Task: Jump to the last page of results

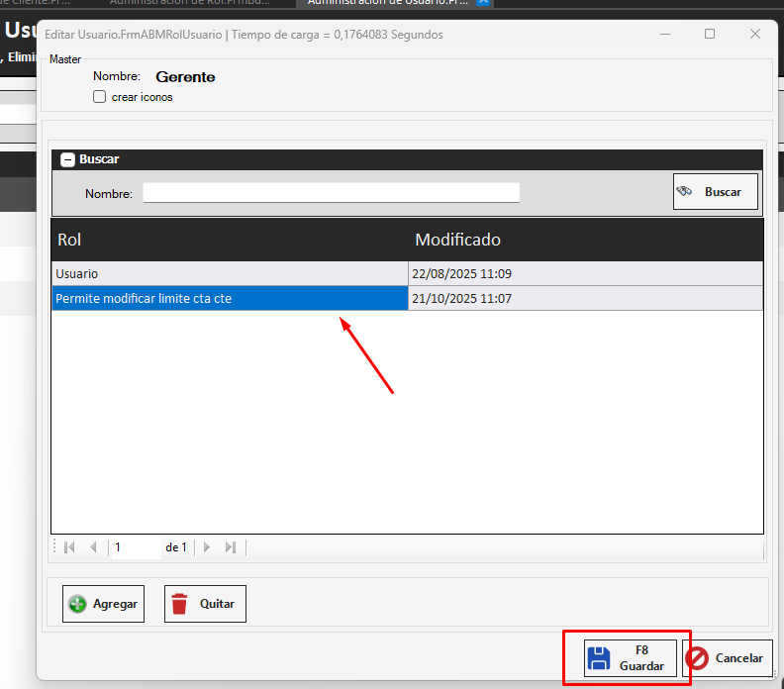Action: click(231, 547)
